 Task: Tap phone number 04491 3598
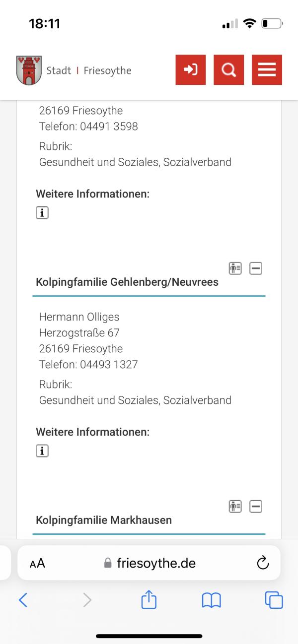pos(109,127)
